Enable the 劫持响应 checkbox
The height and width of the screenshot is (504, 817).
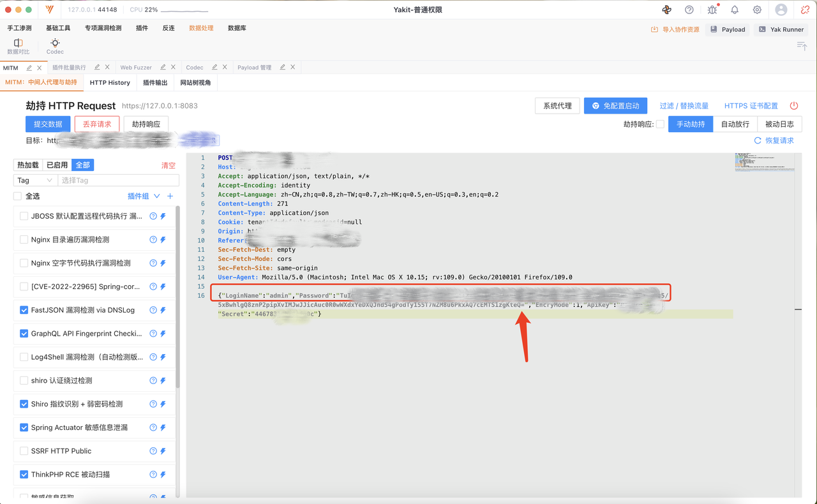660,124
